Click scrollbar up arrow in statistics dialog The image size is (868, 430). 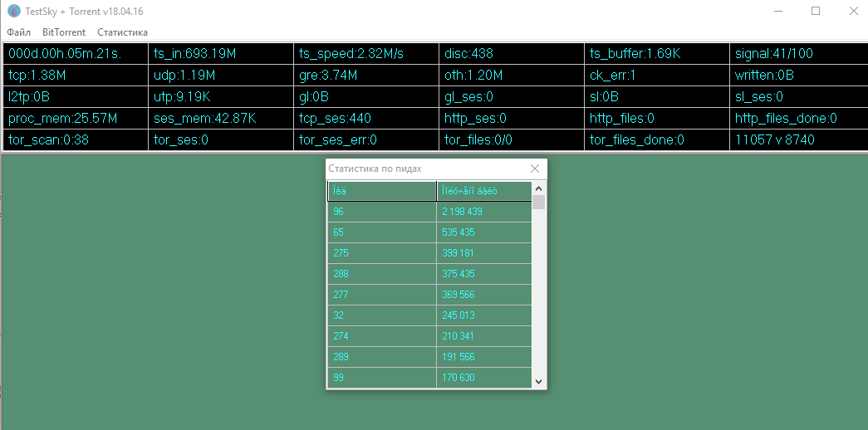coord(539,188)
